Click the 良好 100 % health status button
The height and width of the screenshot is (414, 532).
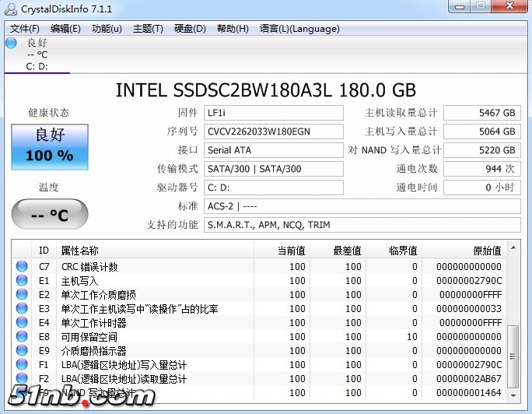pos(49,146)
